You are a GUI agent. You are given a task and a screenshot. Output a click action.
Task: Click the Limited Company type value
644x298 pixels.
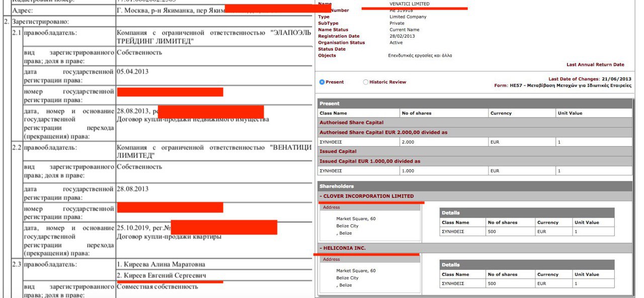pos(408,17)
